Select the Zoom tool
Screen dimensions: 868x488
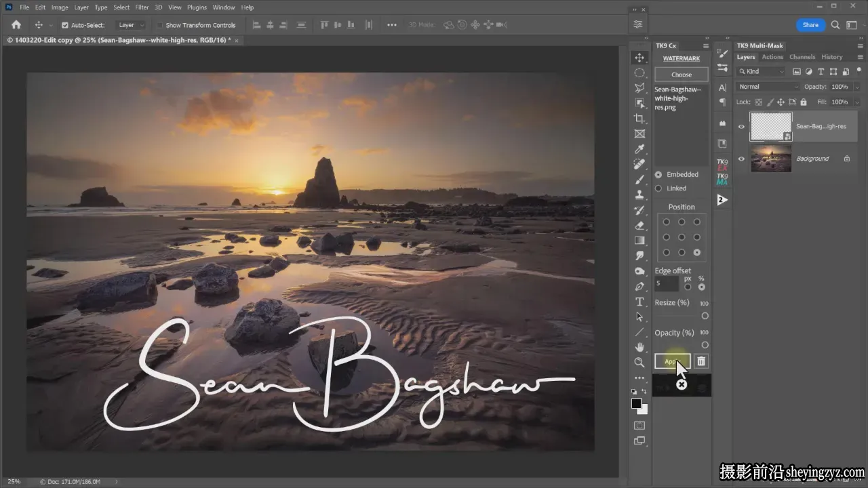639,363
